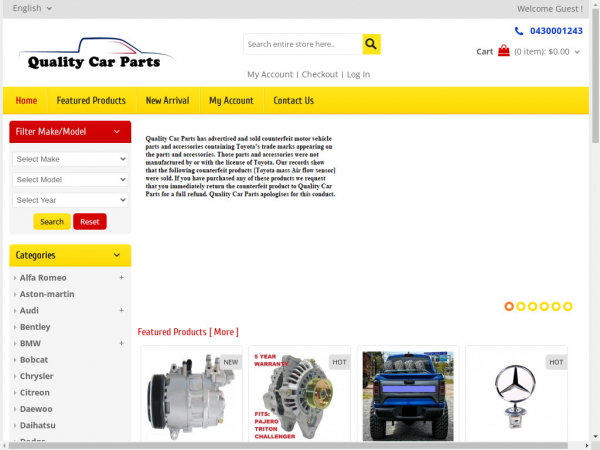Open the AC compressor product image

click(191, 396)
